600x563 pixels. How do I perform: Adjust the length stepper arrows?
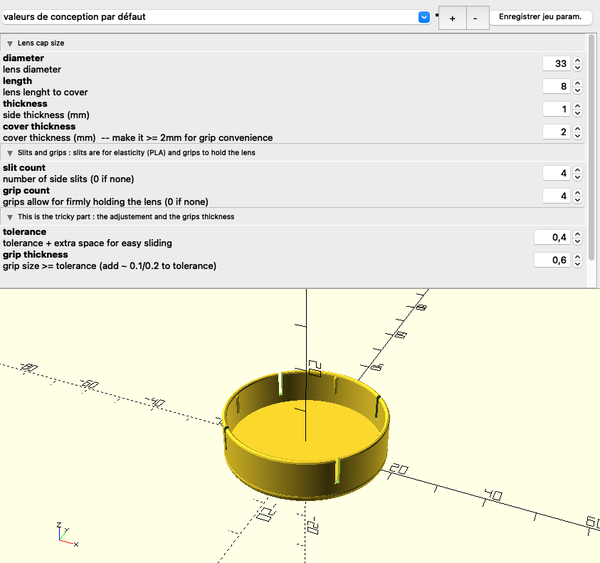[577, 87]
